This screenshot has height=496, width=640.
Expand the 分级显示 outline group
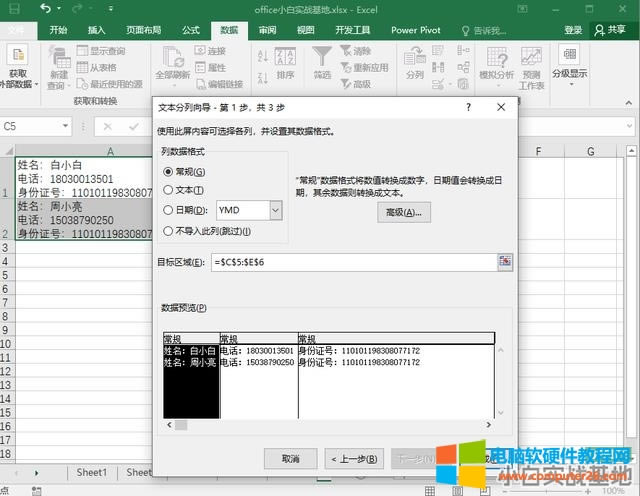click(x=570, y=65)
